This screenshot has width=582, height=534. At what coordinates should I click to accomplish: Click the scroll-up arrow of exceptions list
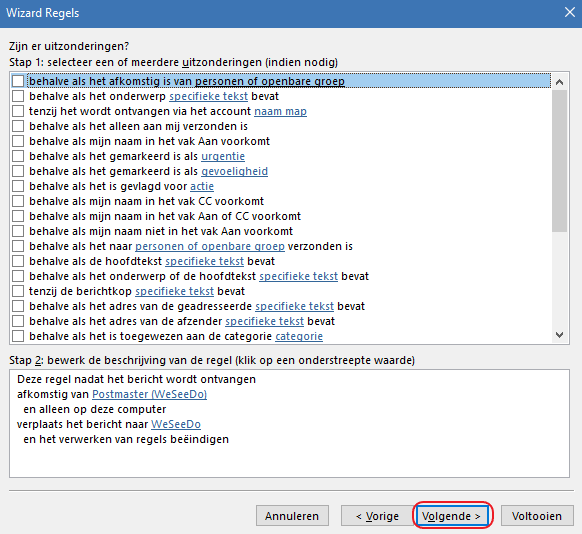tap(559, 82)
